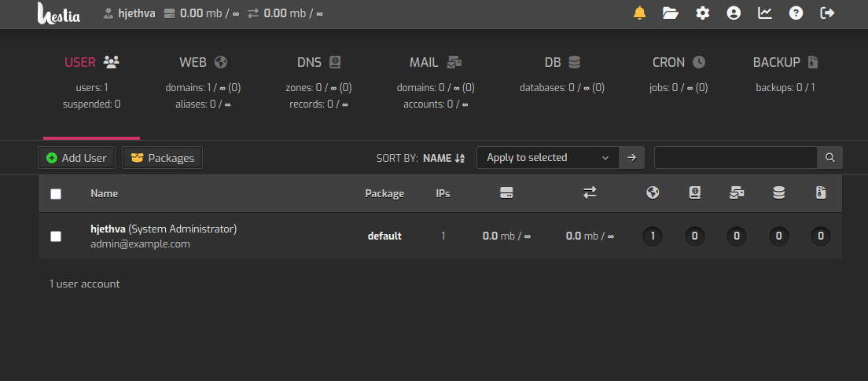Click into the search input field
The image size is (868, 381).
(x=735, y=158)
